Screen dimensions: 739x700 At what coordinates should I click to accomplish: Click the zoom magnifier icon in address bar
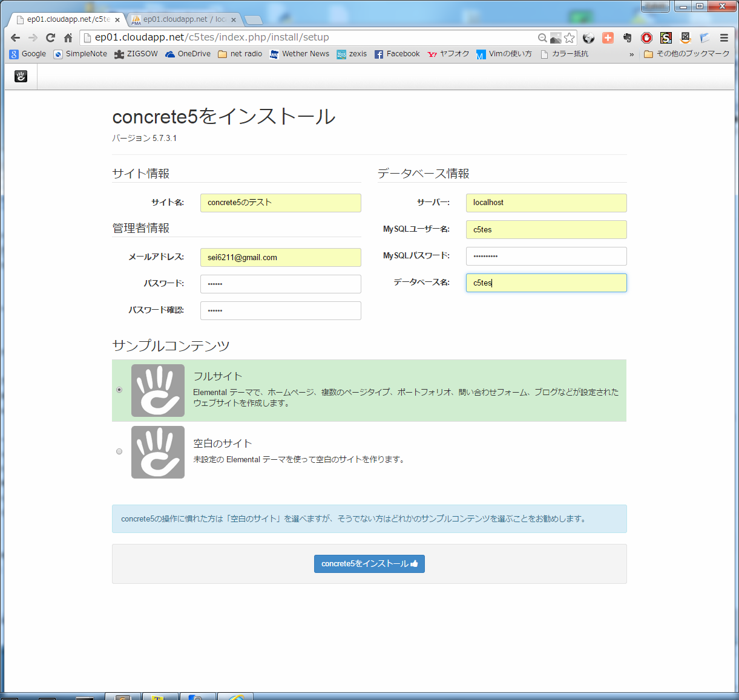coord(542,38)
